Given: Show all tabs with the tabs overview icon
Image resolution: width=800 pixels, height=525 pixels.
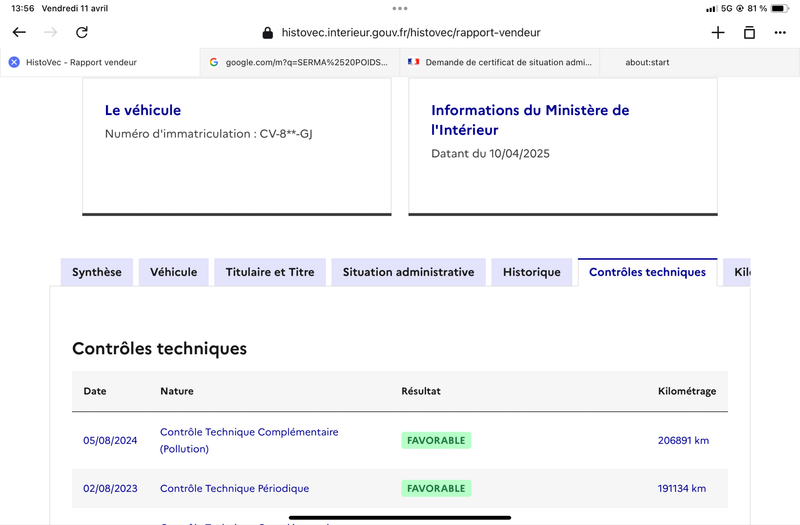Looking at the screenshot, I should click(749, 33).
